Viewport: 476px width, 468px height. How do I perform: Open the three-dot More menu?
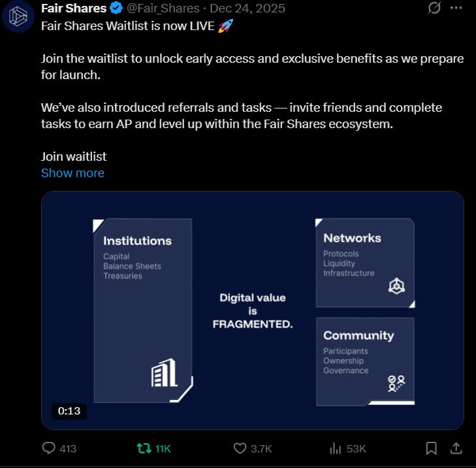[x=456, y=8]
